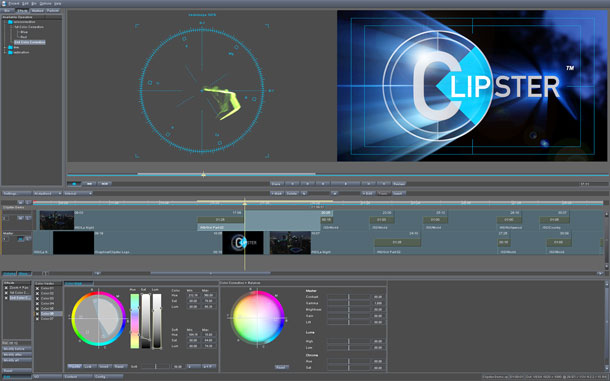Toggle the Color 01 checkbox
Viewport: 610px width, 381px height.
(37, 288)
